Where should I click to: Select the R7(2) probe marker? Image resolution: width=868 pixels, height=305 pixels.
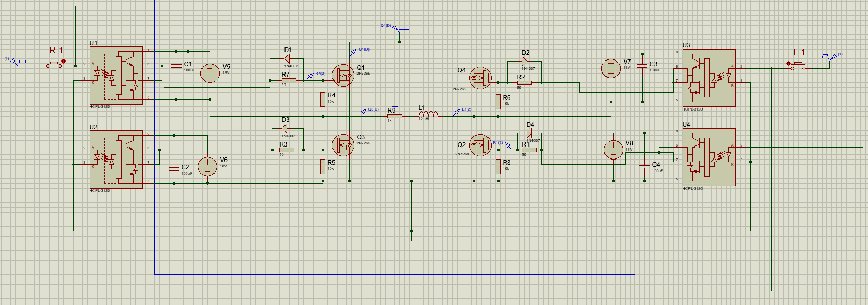(310, 76)
